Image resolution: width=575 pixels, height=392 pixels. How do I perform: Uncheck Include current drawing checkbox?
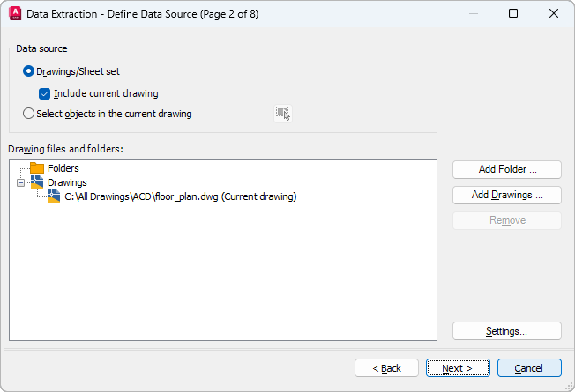44,93
